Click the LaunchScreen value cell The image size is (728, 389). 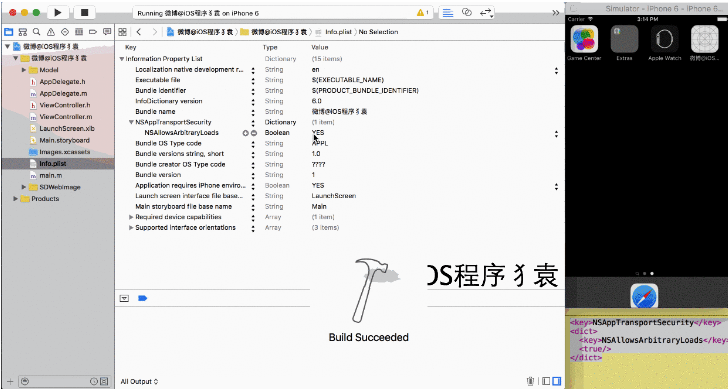(334, 196)
